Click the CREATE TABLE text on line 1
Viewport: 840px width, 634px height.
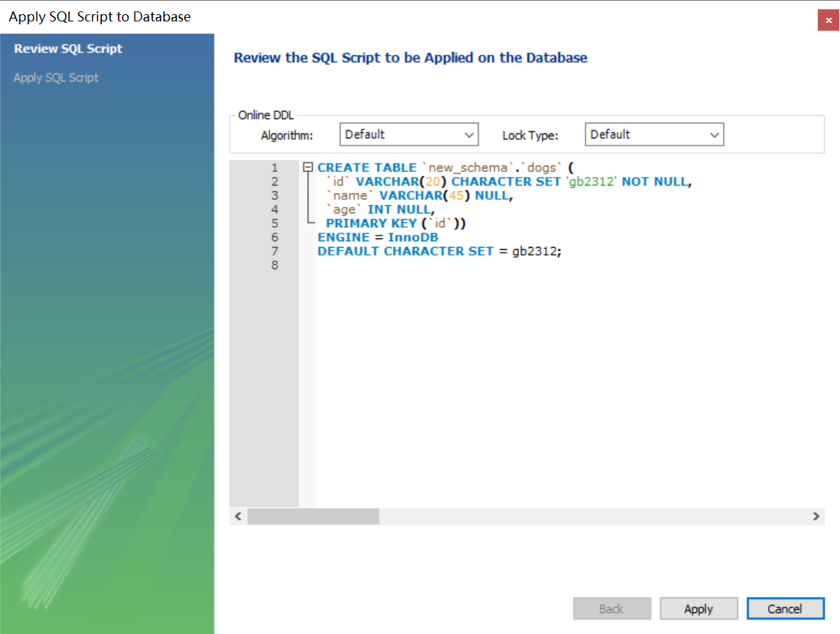click(367, 168)
